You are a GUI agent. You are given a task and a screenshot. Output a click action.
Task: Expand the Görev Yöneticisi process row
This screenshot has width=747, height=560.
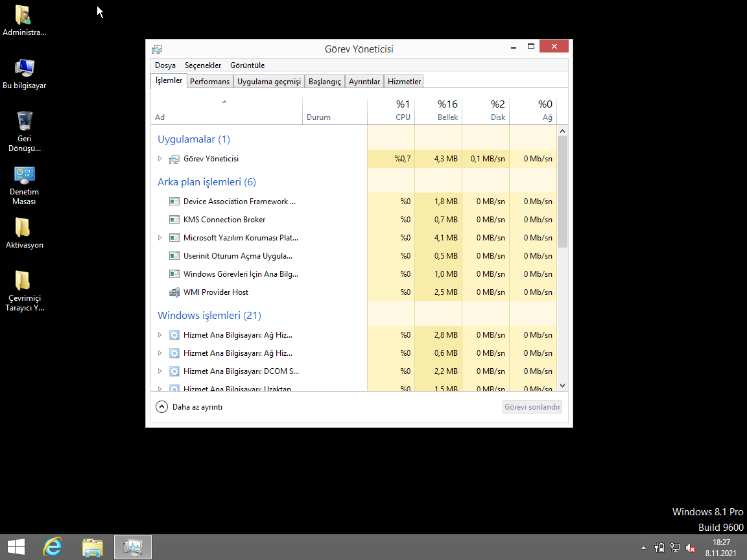coord(160,159)
